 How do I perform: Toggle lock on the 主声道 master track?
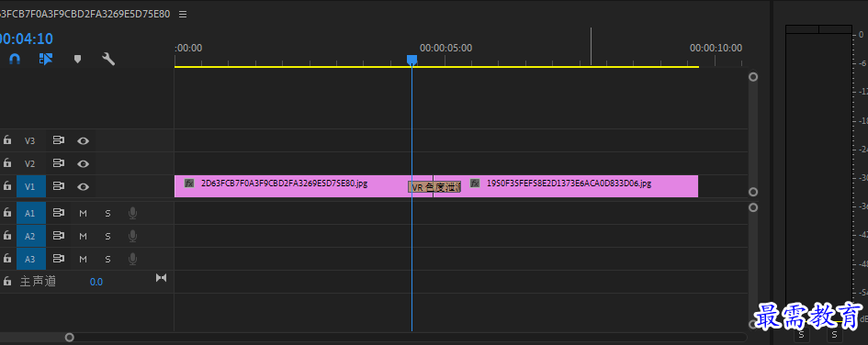click(7, 282)
